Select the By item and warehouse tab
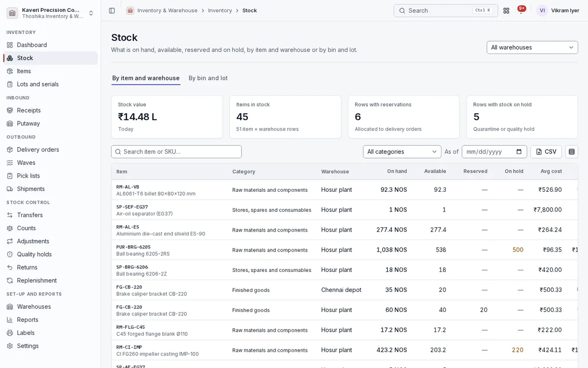Image resolution: width=588 pixels, height=368 pixels. (146, 78)
